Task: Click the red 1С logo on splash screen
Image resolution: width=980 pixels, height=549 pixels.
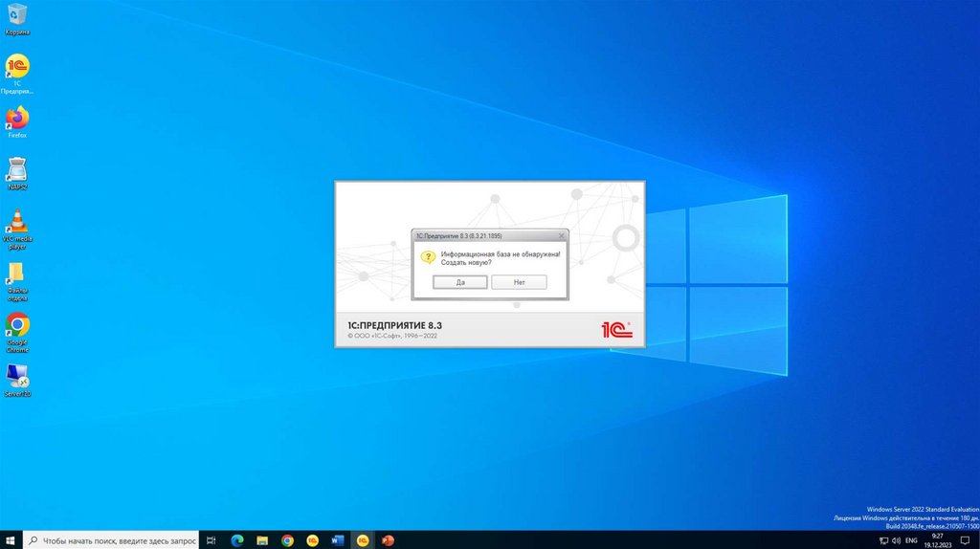Action: coord(617,329)
